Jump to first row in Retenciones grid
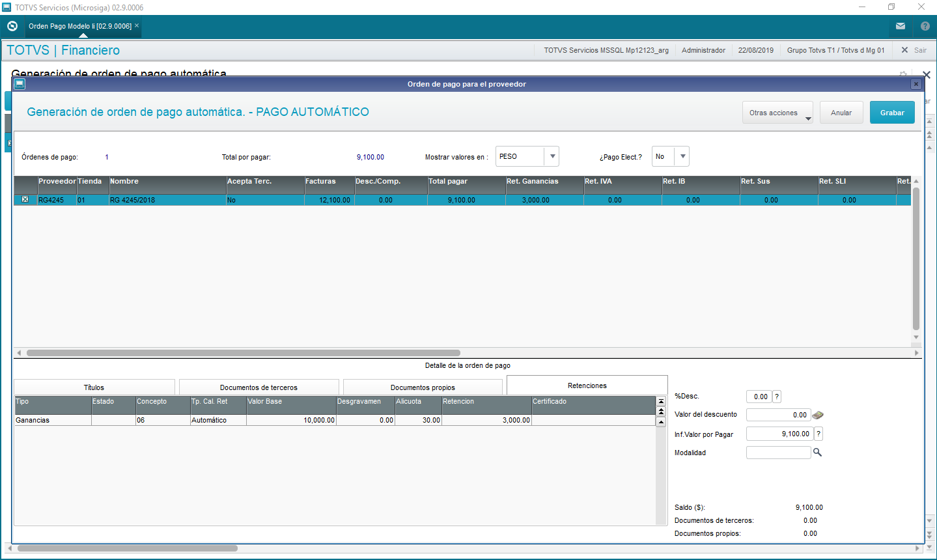Image resolution: width=937 pixels, height=560 pixels. (662, 402)
